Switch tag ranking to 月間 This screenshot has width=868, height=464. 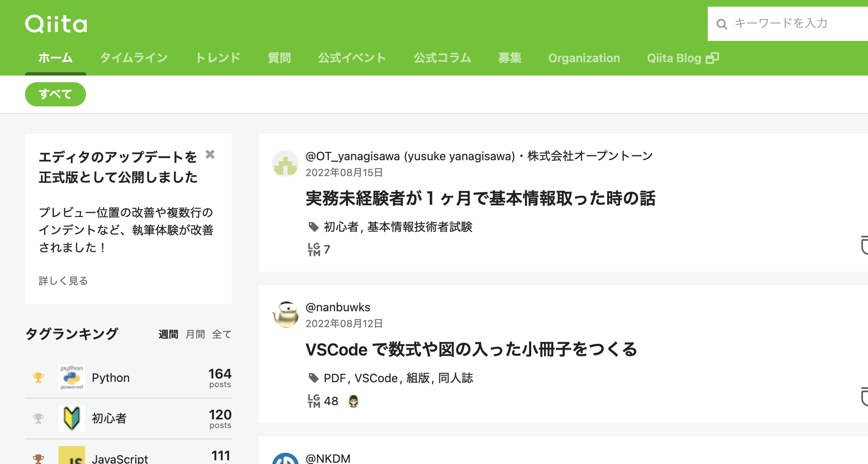[195, 334]
